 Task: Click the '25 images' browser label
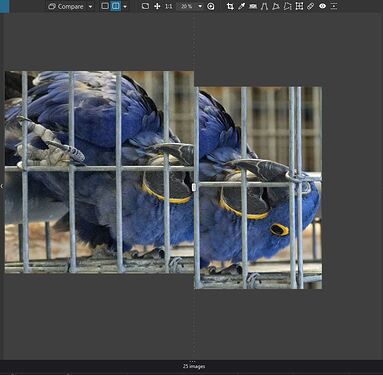[x=194, y=366]
